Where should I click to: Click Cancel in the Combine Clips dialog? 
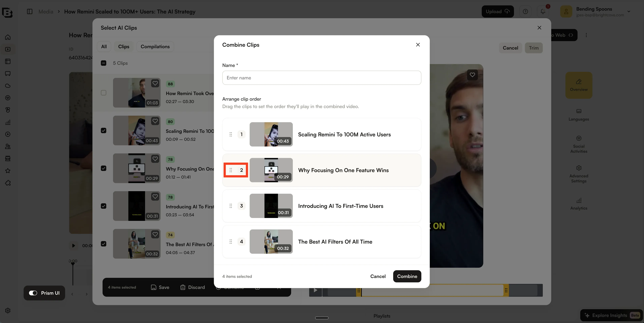[x=378, y=276]
